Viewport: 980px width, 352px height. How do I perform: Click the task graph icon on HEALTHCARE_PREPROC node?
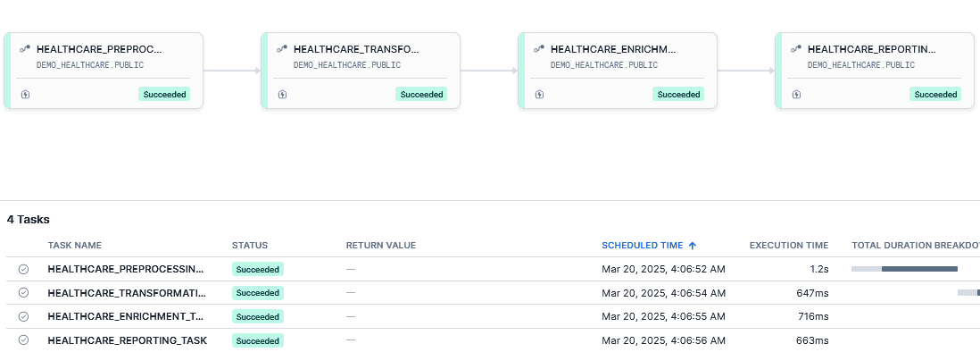(x=25, y=48)
